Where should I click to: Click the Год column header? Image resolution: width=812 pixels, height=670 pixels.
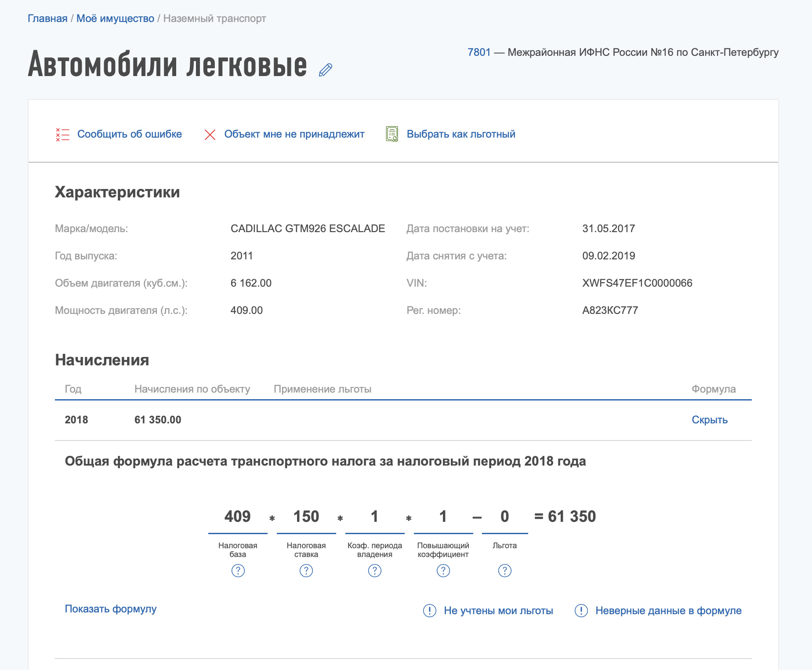pyautogui.click(x=73, y=389)
